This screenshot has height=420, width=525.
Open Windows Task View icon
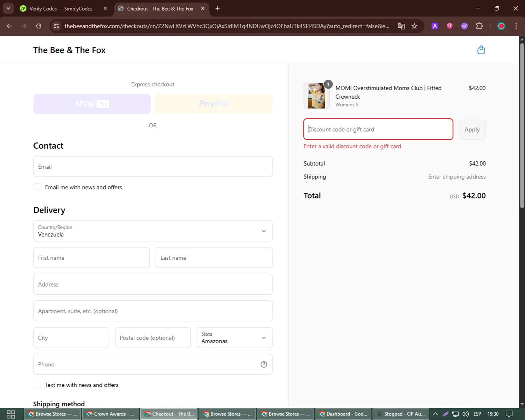[x=11, y=414]
